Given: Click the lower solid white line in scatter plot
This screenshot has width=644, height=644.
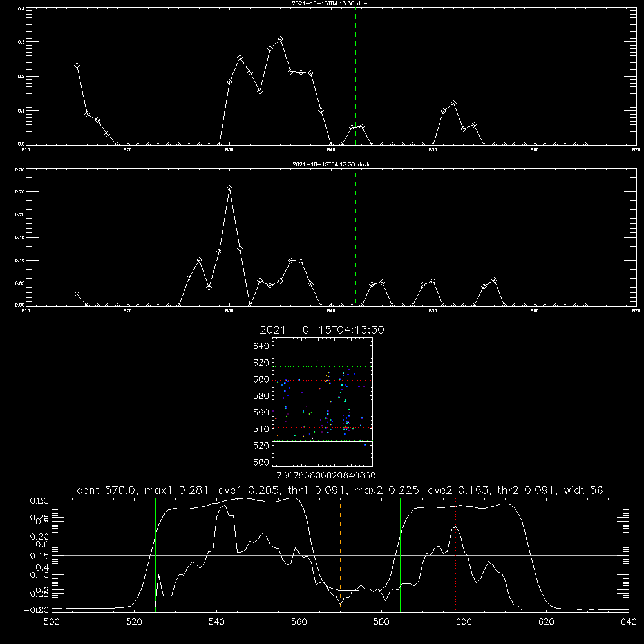Looking at the screenshot, I should coord(322,442).
